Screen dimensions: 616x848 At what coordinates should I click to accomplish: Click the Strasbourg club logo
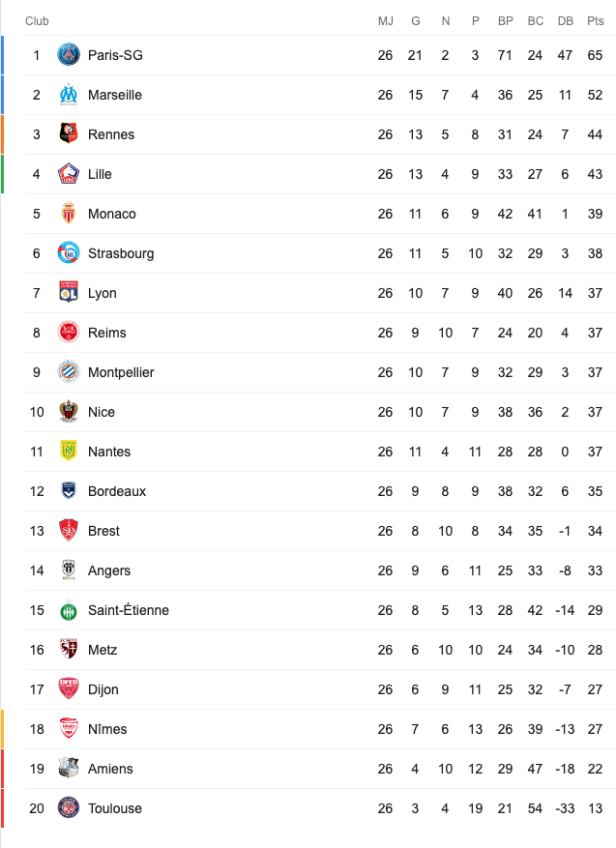tap(68, 253)
